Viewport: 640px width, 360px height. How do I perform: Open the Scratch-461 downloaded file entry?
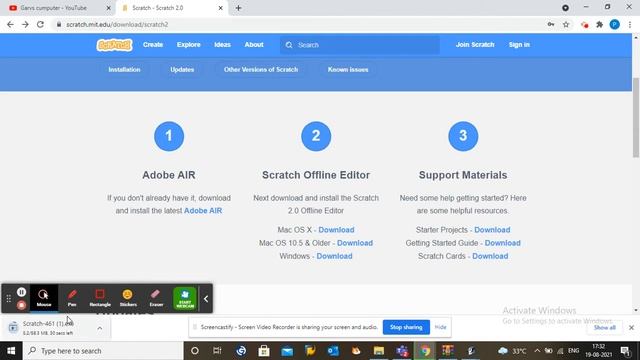tap(48, 328)
